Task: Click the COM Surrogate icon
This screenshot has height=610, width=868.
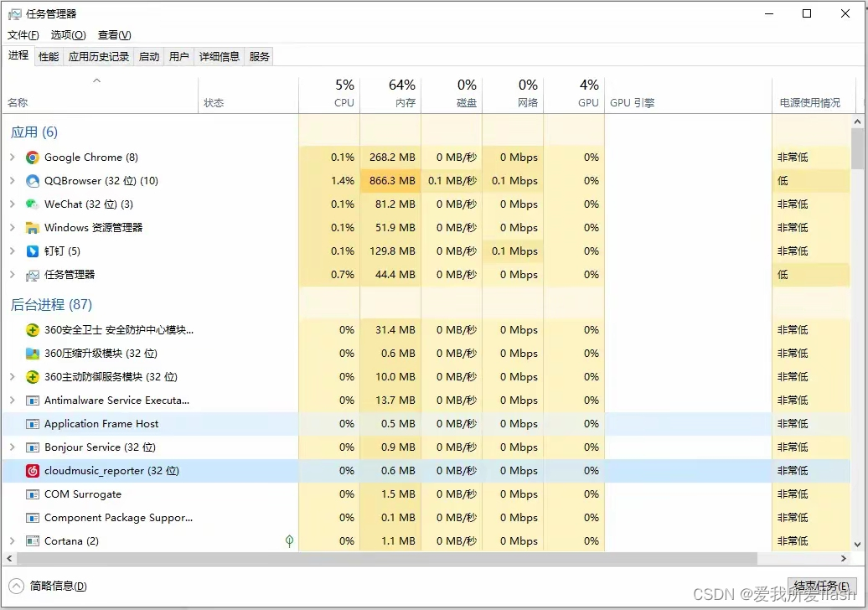Action: pos(33,494)
